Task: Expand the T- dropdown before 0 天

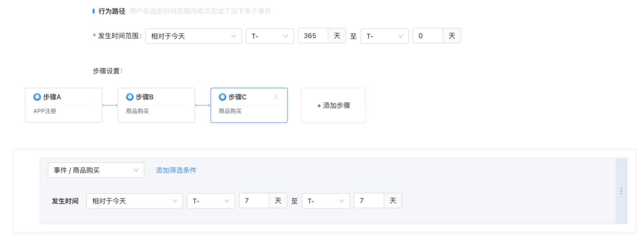Action: pyautogui.click(x=384, y=36)
